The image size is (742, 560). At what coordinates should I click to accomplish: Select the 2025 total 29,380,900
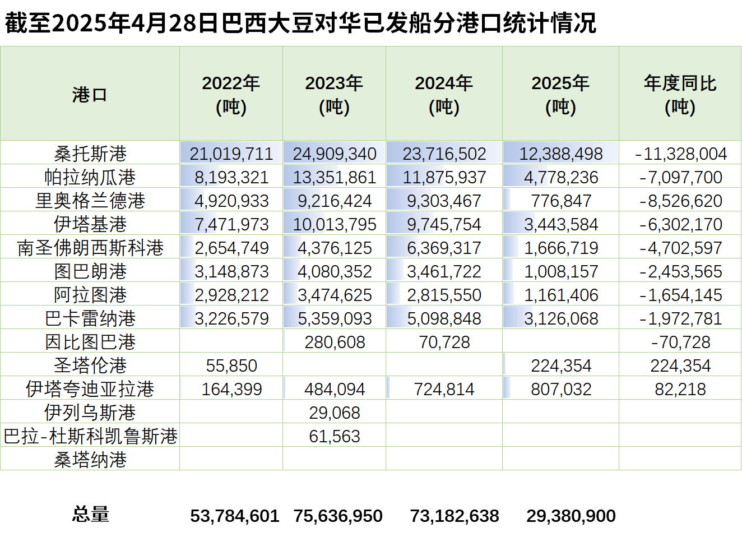click(x=571, y=515)
